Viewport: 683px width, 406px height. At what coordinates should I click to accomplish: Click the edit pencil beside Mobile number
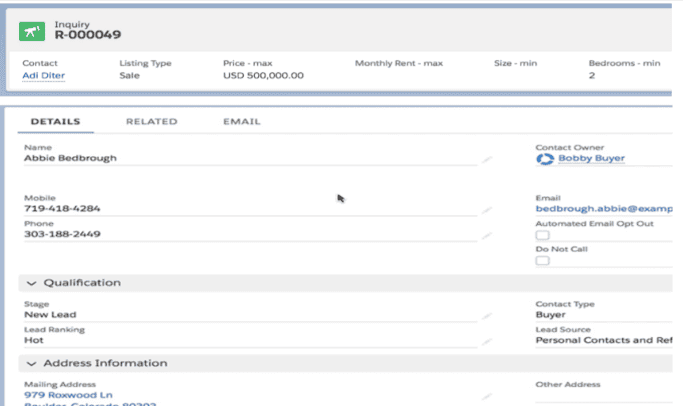coord(487,211)
